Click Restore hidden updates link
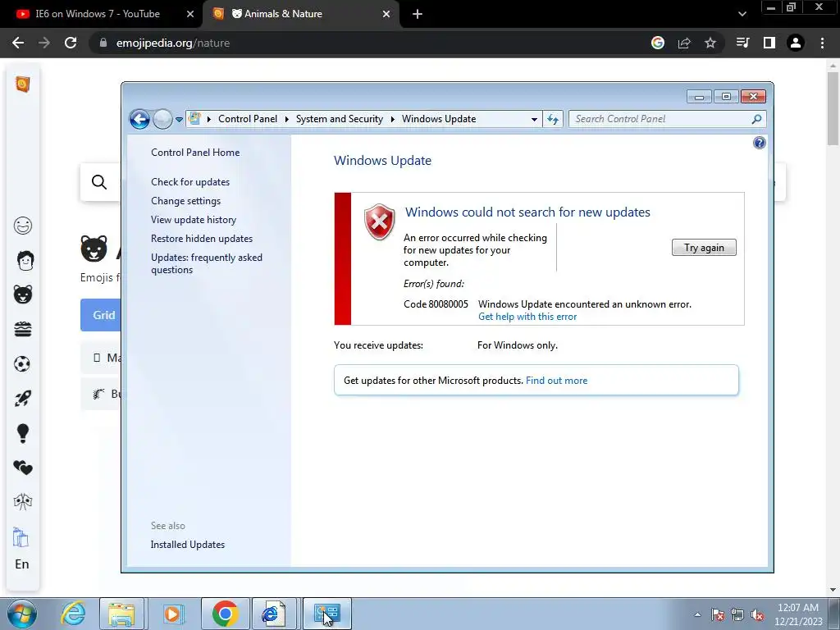Screen dimensions: 840x630 click(202, 239)
